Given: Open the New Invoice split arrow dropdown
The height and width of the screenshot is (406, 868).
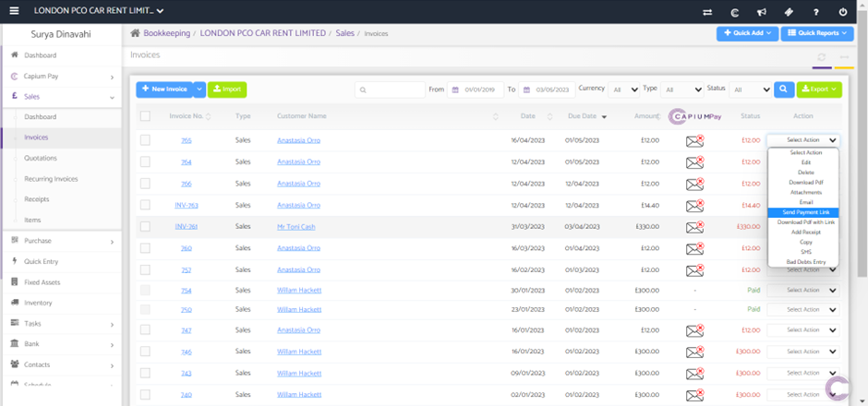Looking at the screenshot, I should 199,90.
